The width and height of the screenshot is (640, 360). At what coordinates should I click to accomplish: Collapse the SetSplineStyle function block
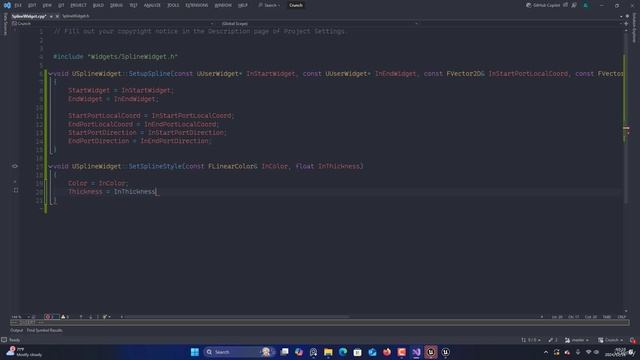coord(50,167)
